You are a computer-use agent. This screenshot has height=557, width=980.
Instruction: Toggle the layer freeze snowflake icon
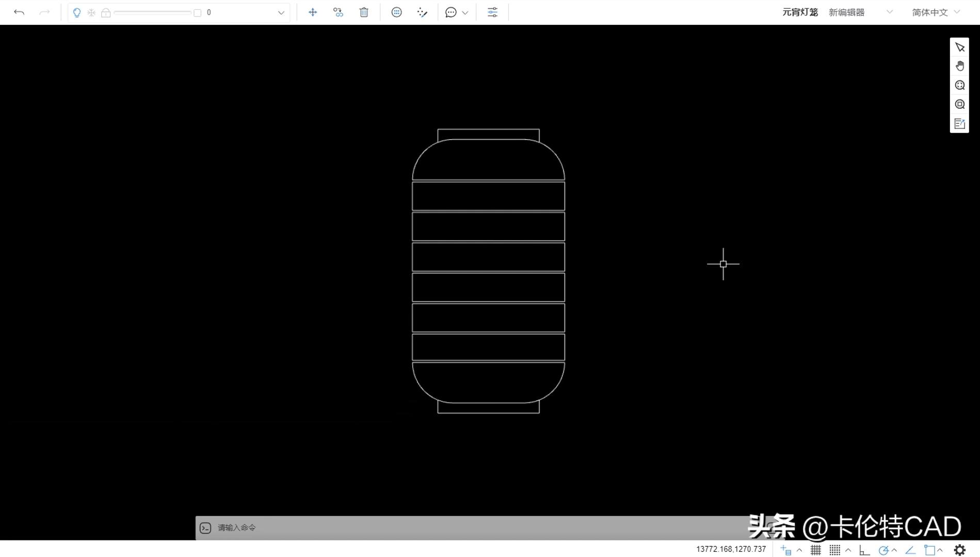[x=91, y=12]
